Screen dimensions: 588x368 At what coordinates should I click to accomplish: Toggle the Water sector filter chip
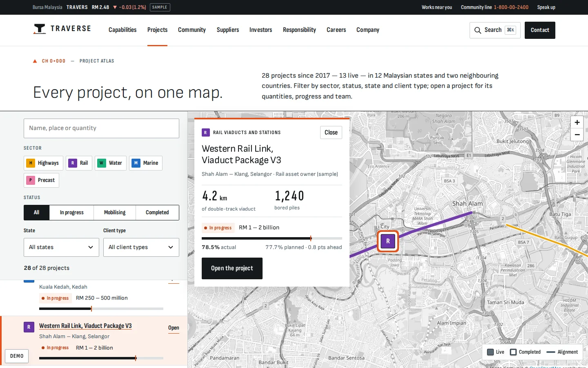111,163
